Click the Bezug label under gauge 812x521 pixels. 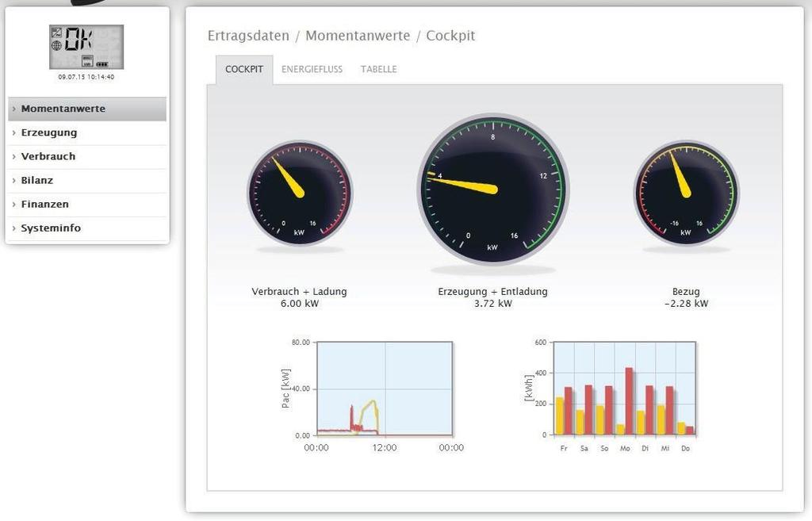pyautogui.click(x=686, y=292)
